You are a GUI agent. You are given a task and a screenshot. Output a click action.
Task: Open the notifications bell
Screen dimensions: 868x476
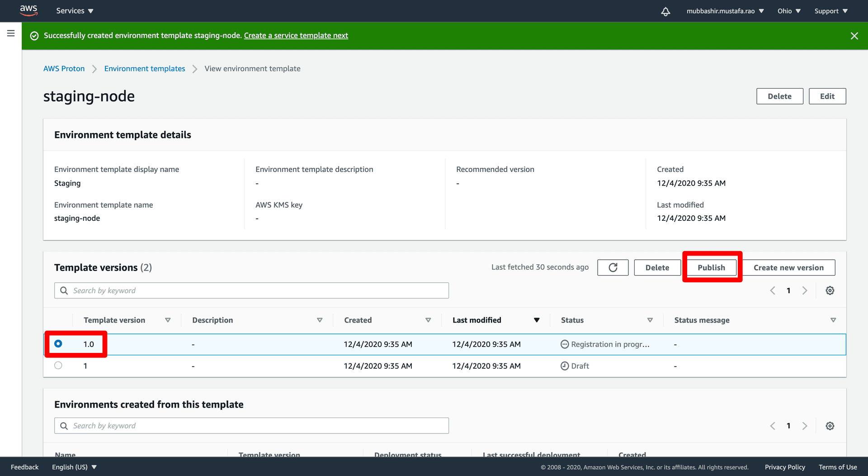coord(665,11)
